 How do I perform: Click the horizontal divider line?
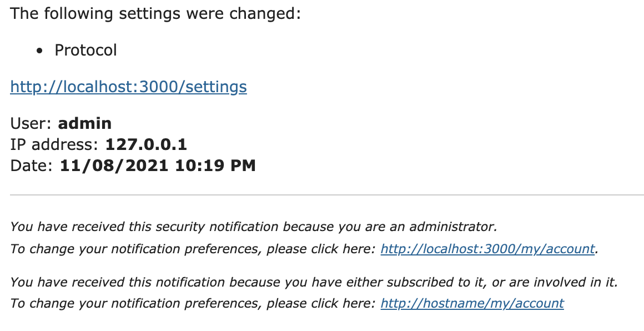[327, 195]
